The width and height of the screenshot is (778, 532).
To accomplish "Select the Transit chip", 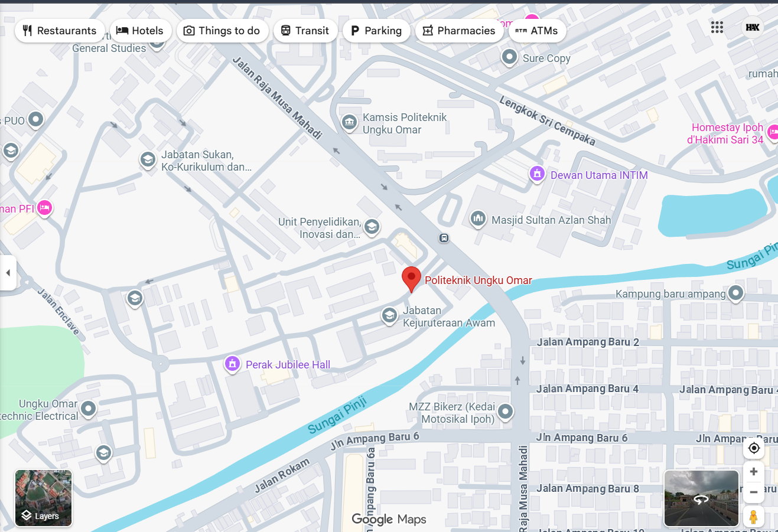I will pos(305,31).
